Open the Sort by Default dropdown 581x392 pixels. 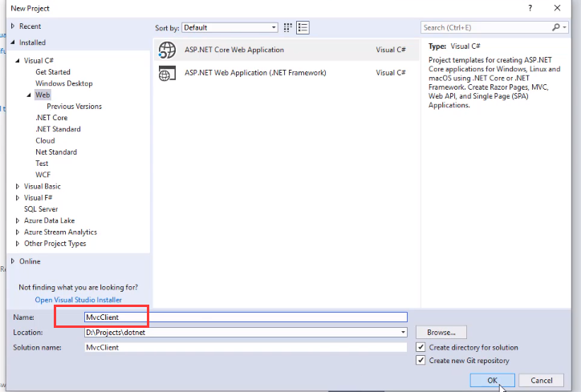[x=230, y=28]
